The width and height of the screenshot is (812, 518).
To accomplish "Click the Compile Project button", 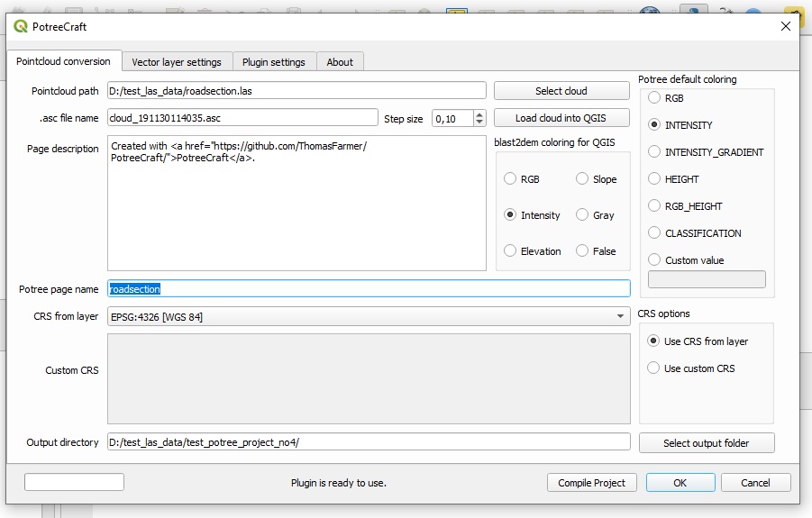I will pyautogui.click(x=591, y=483).
